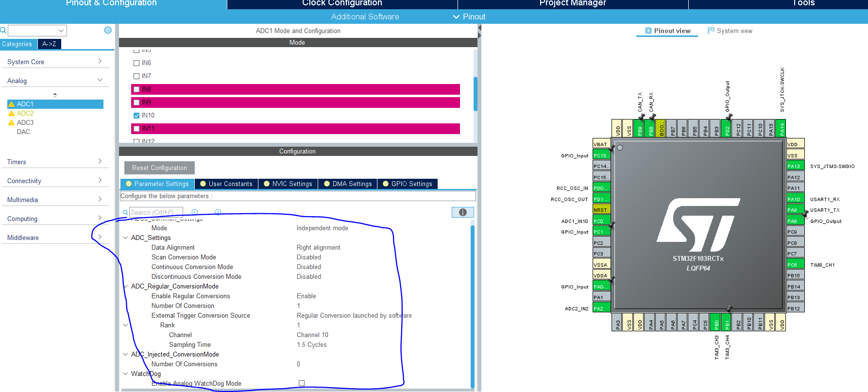Click the search magnifier icon in the left panel
Image resolution: width=868 pixels, height=392 pixels.
(x=3, y=30)
